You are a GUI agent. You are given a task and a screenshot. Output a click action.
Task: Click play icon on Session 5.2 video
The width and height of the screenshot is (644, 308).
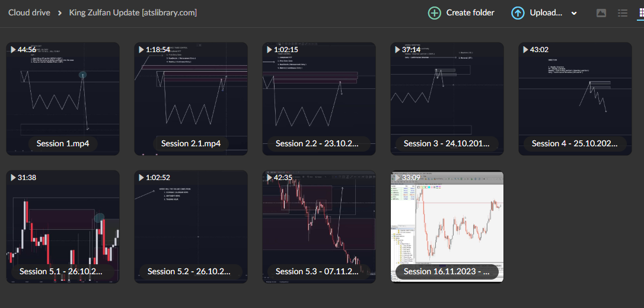pos(141,178)
